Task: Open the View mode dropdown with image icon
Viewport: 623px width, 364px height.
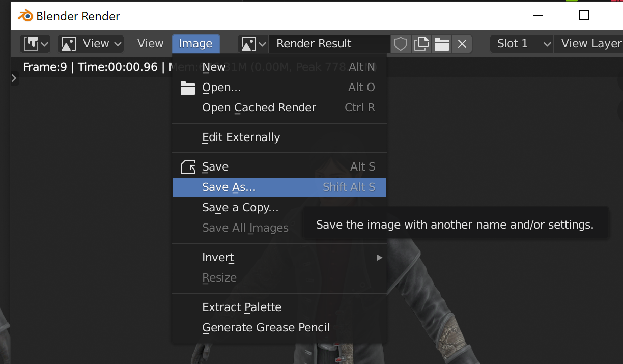Action: tap(91, 44)
